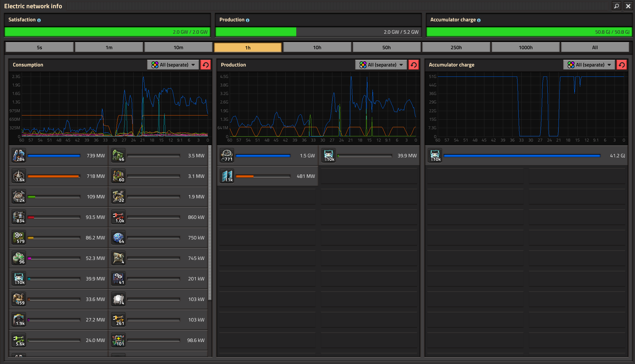The height and width of the screenshot is (364, 635).
Task: Click the mining drill icon labeled 1.2k
Action: [19, 197]
